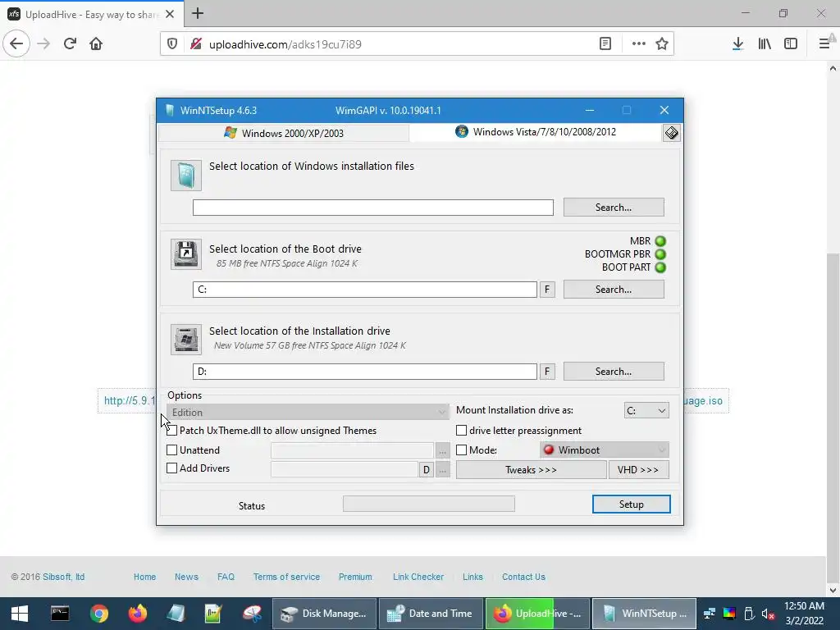Click the Installation drive path field
The image size is (840, 630).
coord(365,372)
